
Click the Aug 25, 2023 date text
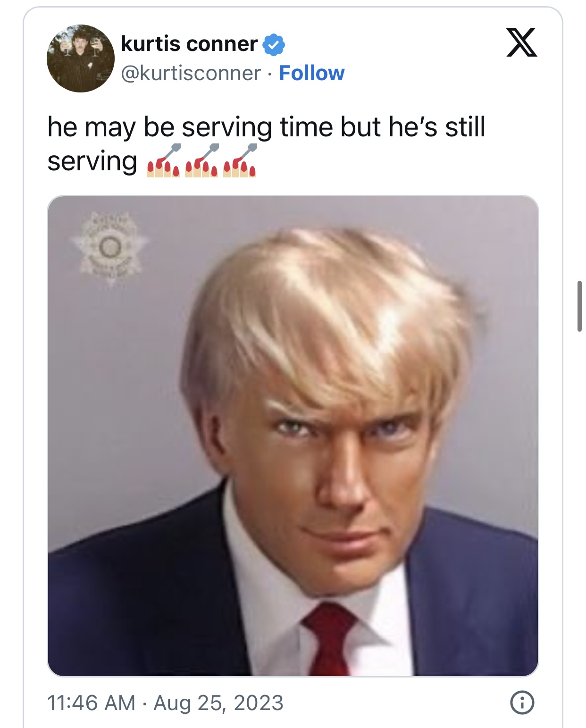point(218,703)
